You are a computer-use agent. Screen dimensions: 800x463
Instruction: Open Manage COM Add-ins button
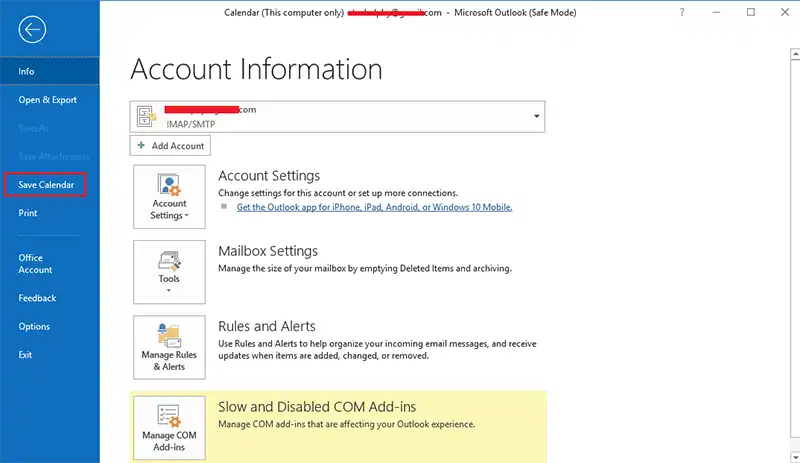coord(169,428)
